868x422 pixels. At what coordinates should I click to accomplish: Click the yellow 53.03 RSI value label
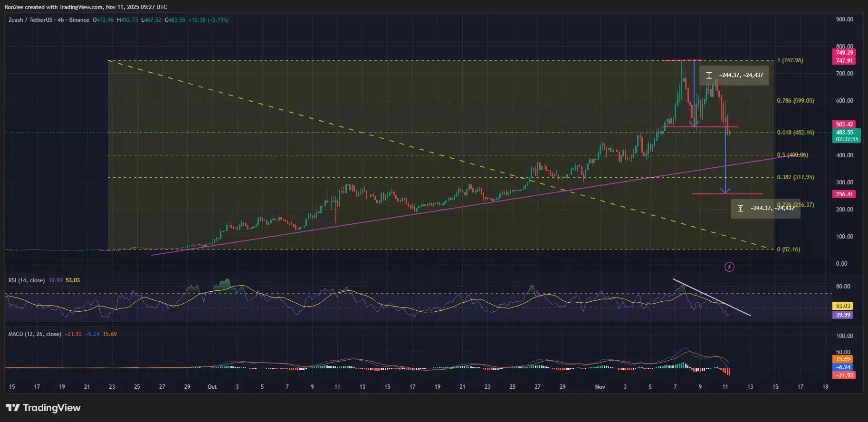[x=843, y=306]
